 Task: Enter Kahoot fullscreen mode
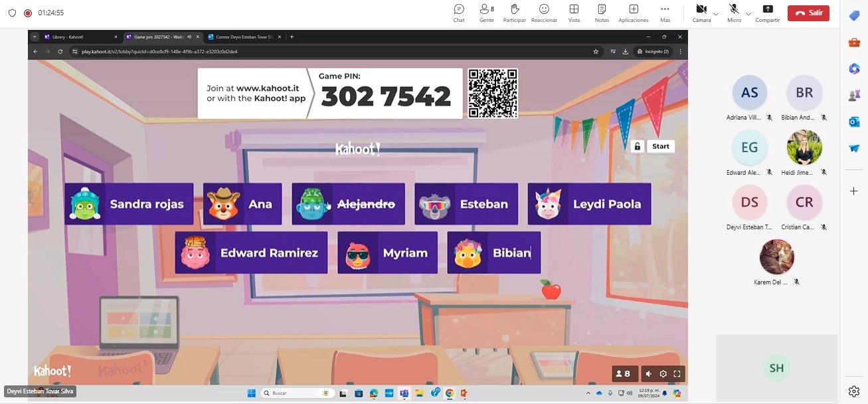[677, 373]
